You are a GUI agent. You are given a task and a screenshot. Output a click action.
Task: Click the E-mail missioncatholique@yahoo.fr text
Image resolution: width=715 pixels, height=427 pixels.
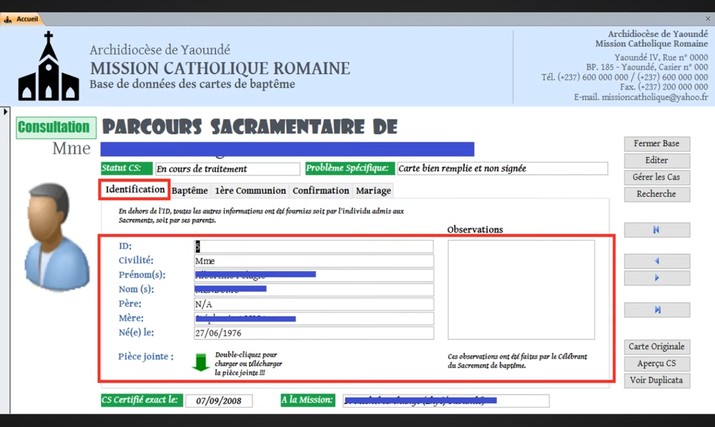tap(641, 97)
